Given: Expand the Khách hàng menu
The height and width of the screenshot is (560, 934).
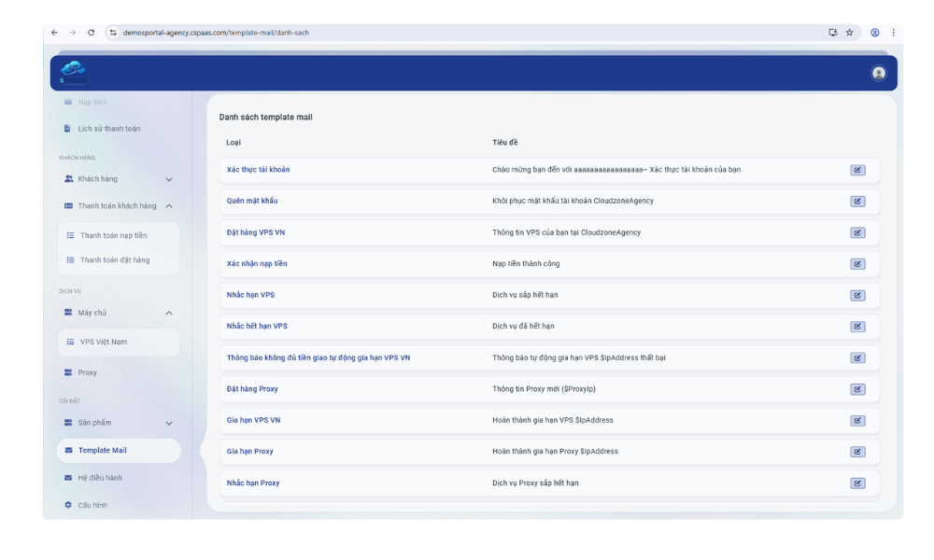Looking at the screenshot, I should pos(119,179).
